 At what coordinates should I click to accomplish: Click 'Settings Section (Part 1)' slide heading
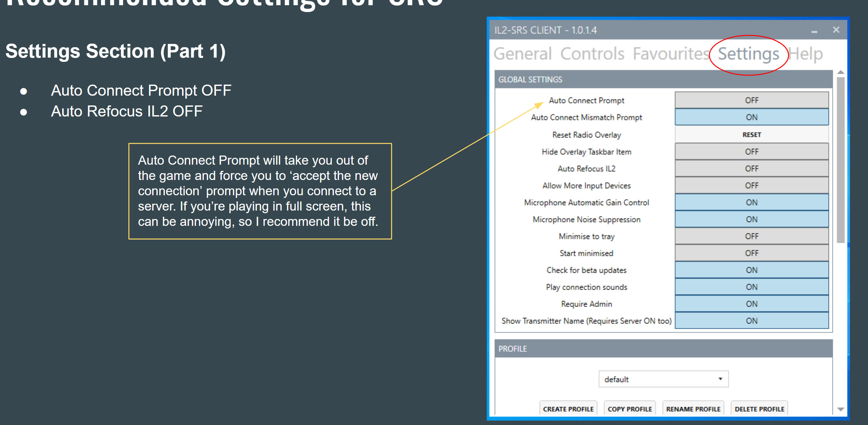(x=116, y=51)
